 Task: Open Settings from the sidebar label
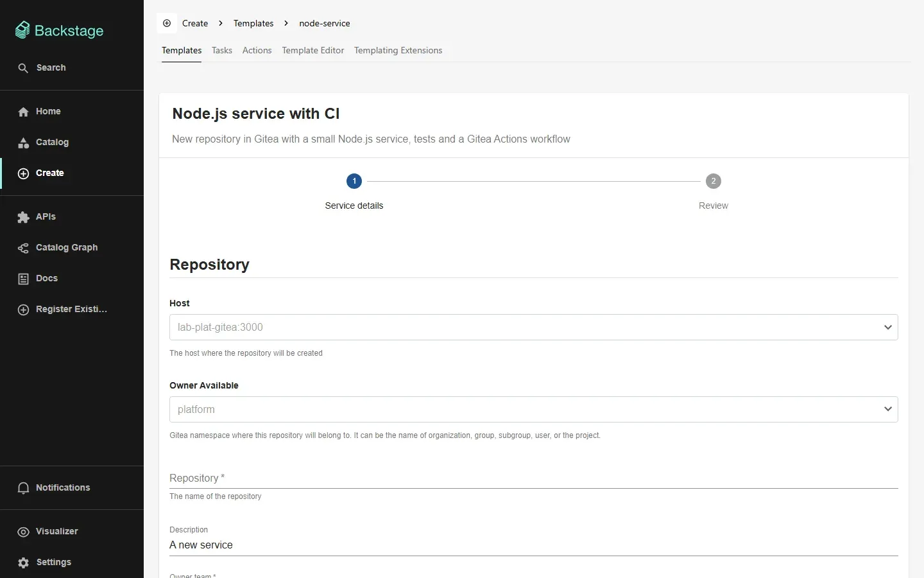54,562
